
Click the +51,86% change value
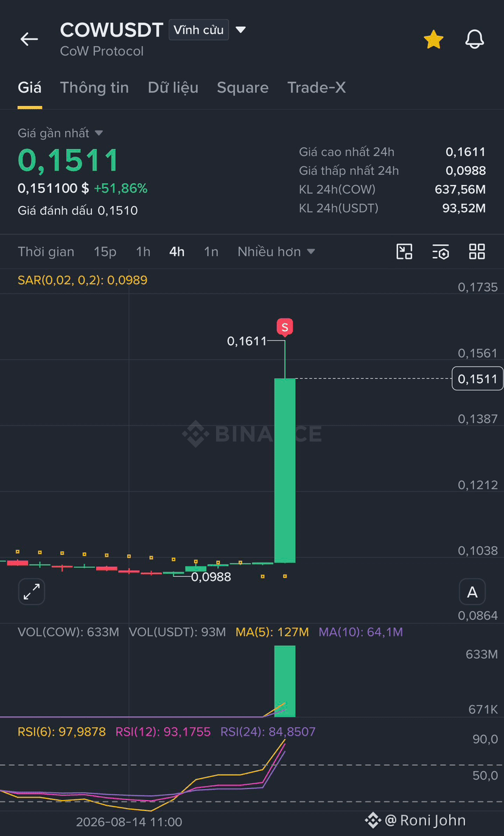pos(121,189)
